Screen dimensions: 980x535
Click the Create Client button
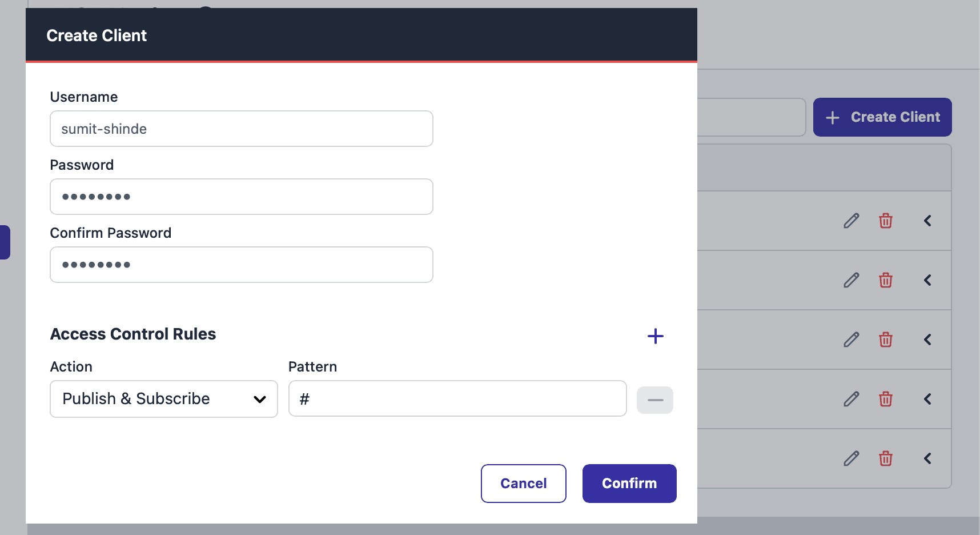[882, 117]
